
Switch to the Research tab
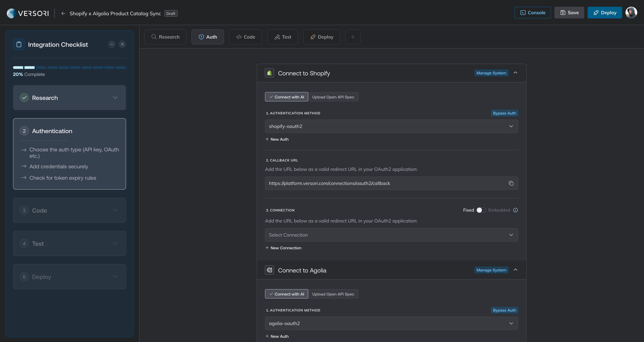click(x=165, y=37)
